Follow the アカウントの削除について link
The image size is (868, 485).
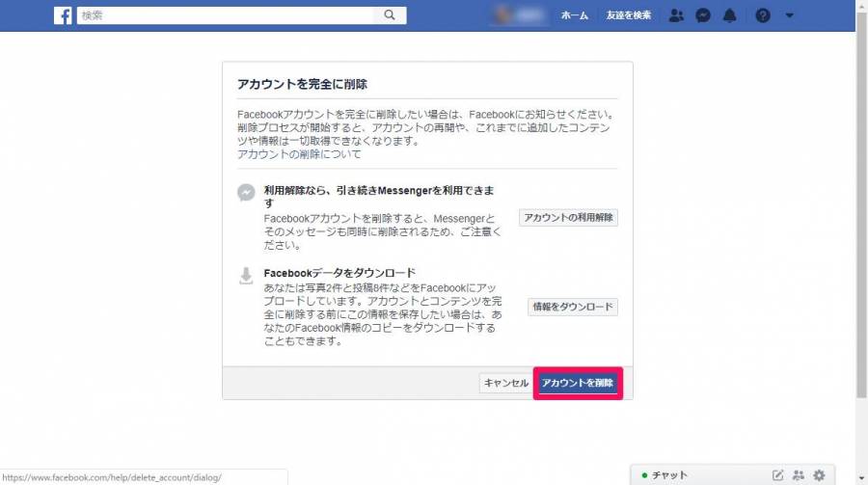tap(299, 154)
